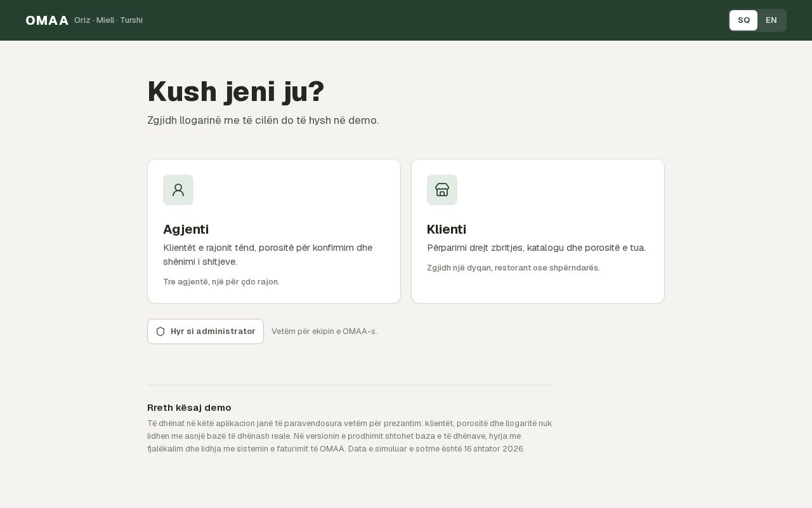Open the OMAA logo home link
The image size is (812, 508).
coord(47,20)
